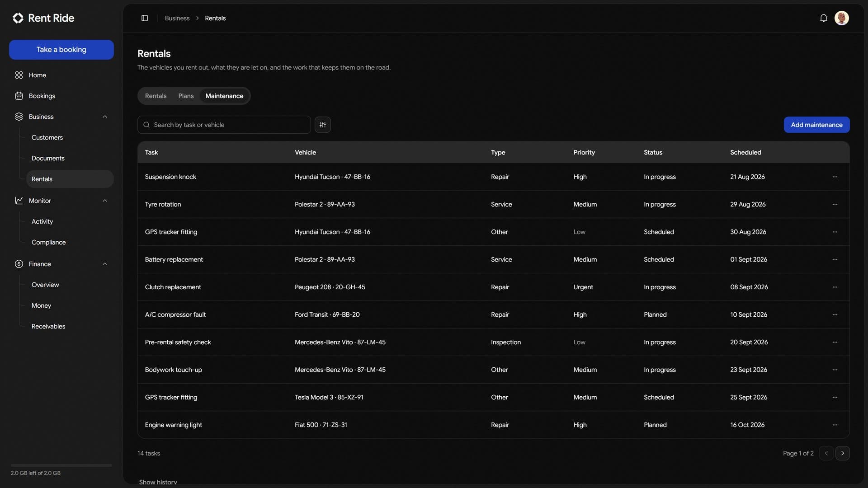Open Compliance in sidebar

[70, 242]
